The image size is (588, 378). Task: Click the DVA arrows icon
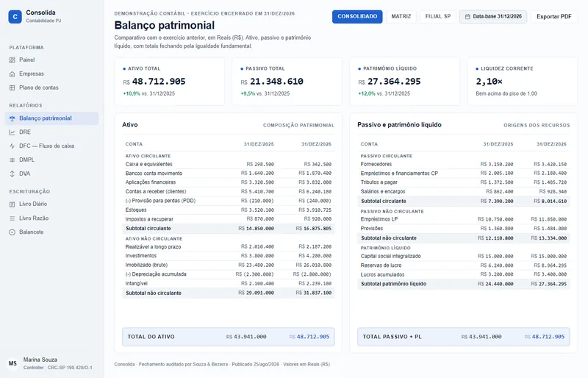(12, 174)
